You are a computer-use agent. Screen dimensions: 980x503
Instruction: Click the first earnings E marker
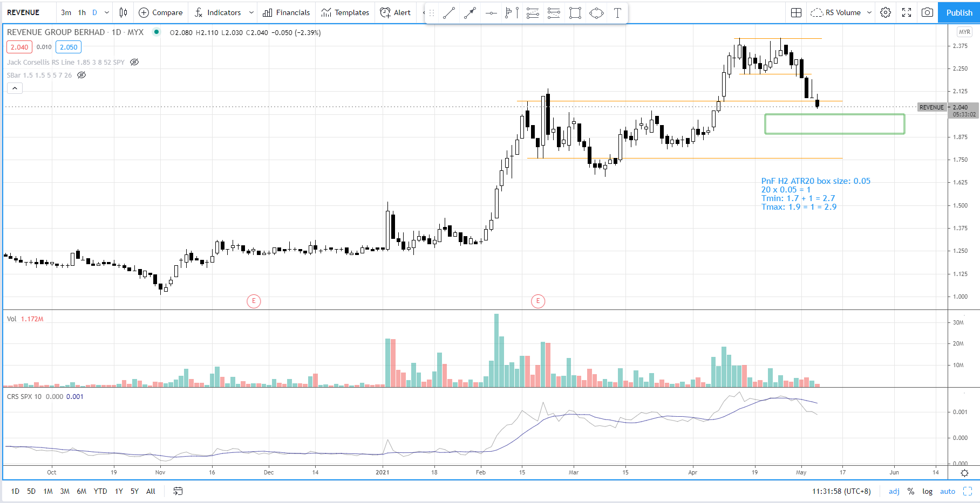[254, 301]
